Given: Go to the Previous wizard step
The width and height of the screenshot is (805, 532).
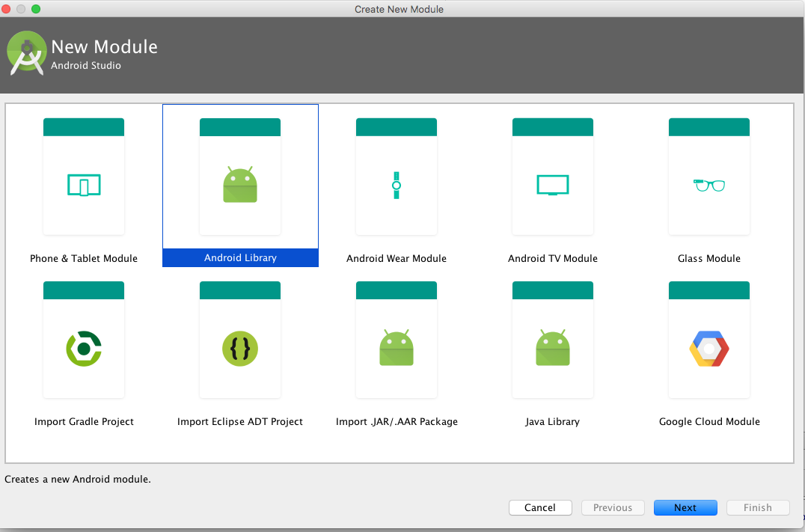Looking at the screenshot, I should click(613, 507).
